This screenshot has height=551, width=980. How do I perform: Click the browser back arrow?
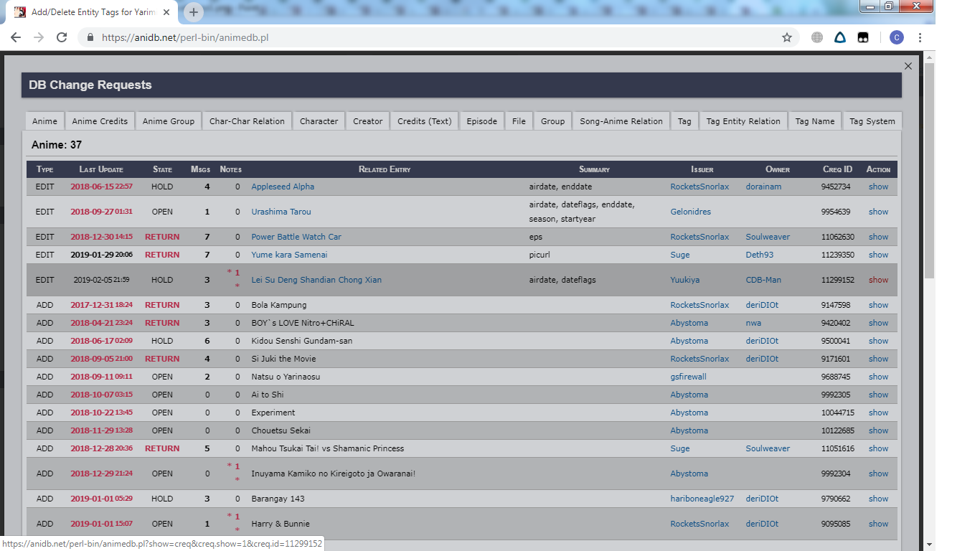coord(16,37)
